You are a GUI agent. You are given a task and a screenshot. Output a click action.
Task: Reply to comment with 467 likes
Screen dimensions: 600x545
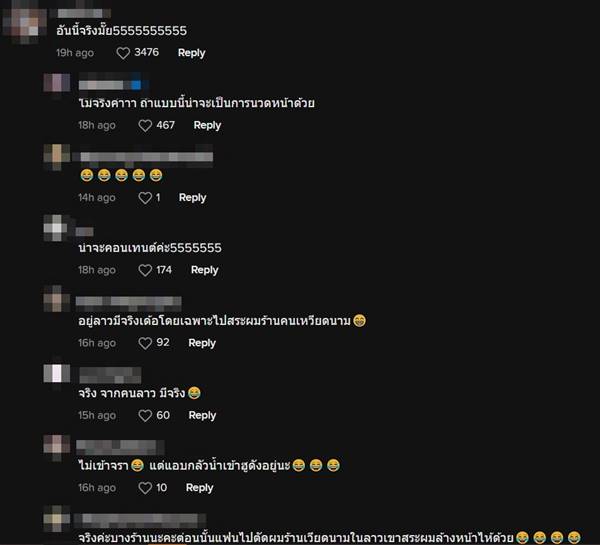click(x=207, y=126)
